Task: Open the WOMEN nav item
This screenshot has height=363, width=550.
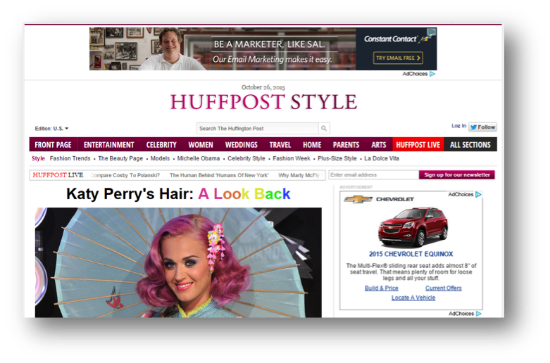Action: (x=201, y=145)
